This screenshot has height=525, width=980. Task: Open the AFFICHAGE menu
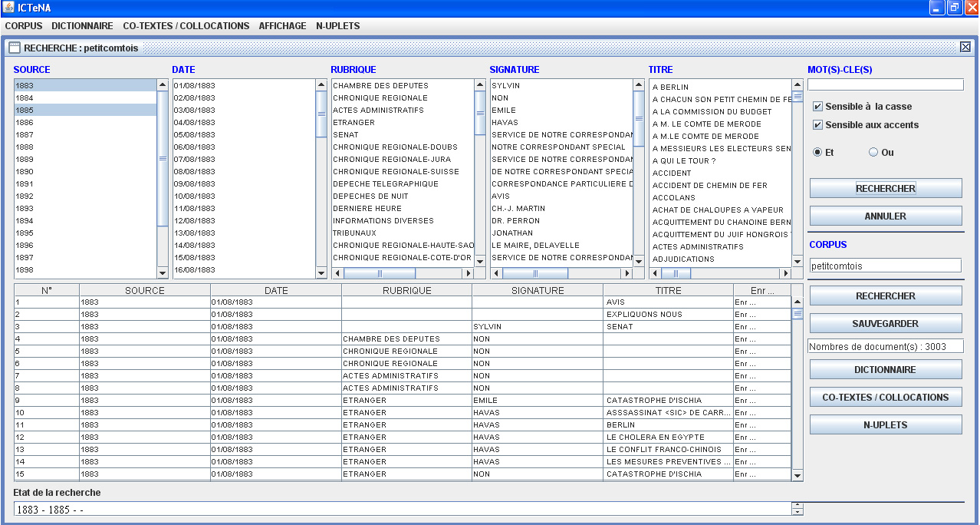pyautogui.click(x=282, y=26)
